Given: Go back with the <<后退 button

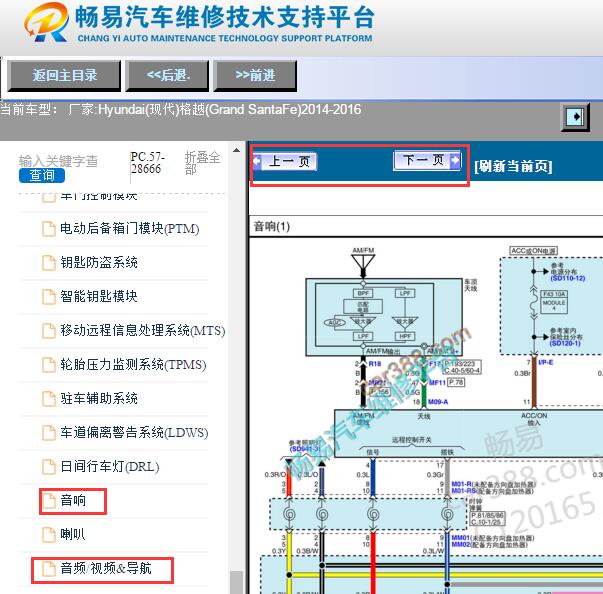Looking at the screenshot, I should tap(168, 76).
